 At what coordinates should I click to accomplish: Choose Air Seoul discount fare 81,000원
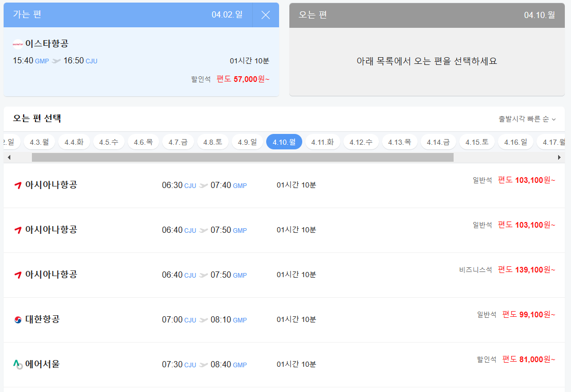click(528, 360)
